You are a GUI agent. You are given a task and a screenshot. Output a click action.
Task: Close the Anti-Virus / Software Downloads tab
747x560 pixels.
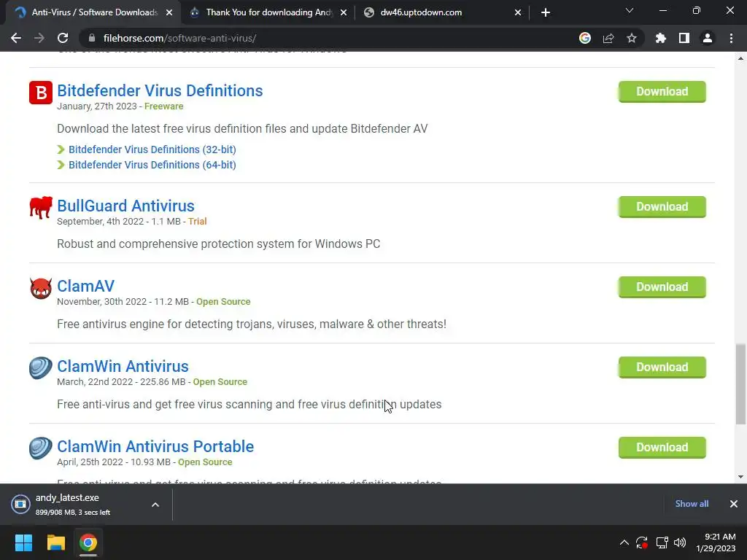(x=169, y=12)
